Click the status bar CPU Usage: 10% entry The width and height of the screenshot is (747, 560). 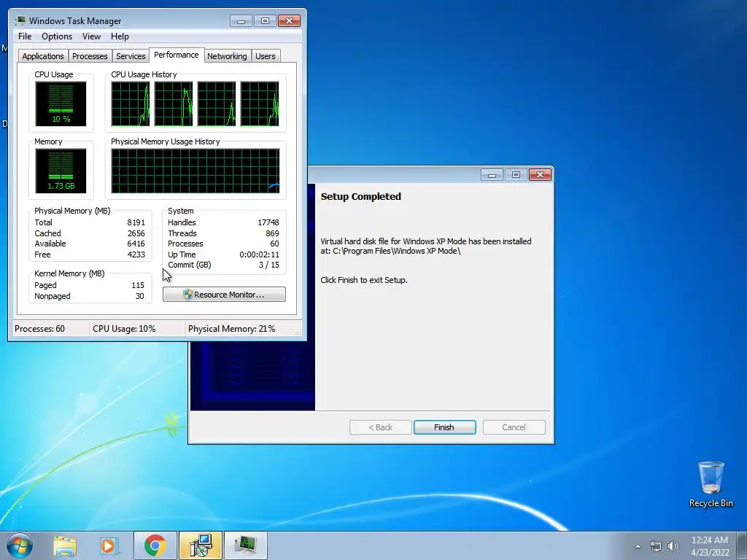pyautogui.click(x=124, y=329)
